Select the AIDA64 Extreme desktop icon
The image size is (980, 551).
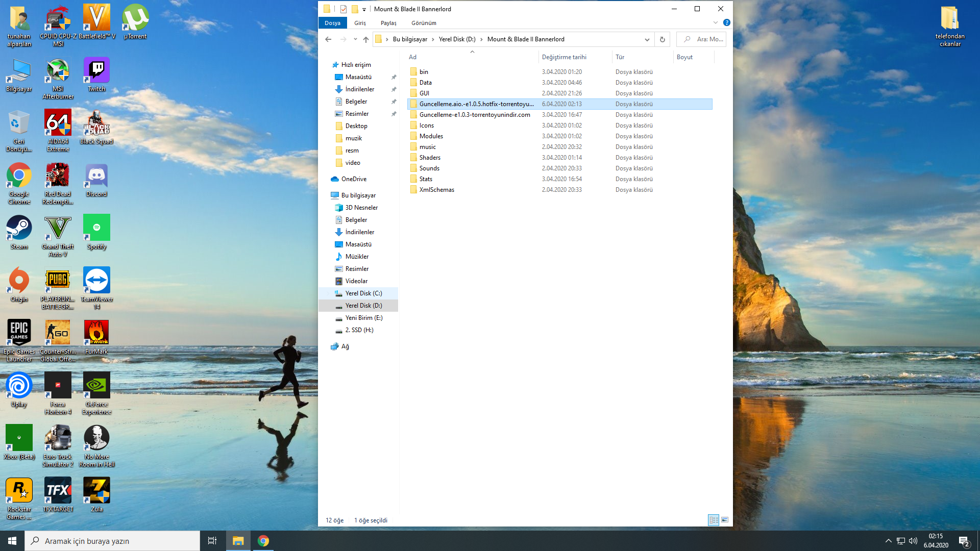58,130
